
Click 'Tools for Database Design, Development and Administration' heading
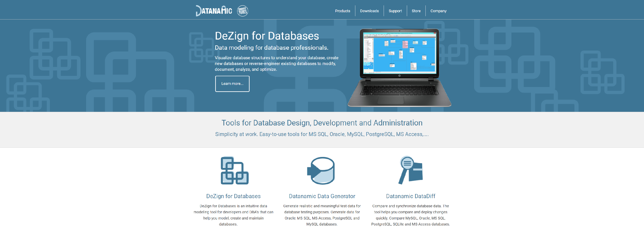[x=322, y=123]
